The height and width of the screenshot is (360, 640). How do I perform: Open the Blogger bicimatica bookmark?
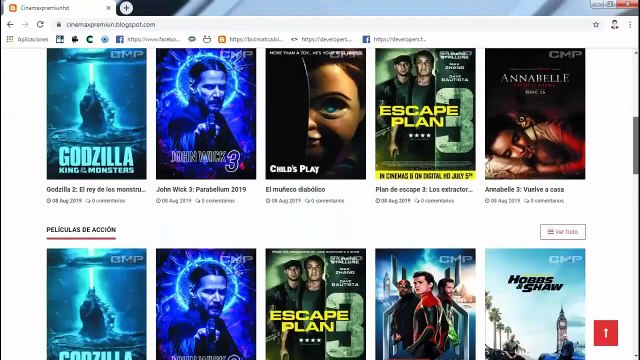point(251,39)
